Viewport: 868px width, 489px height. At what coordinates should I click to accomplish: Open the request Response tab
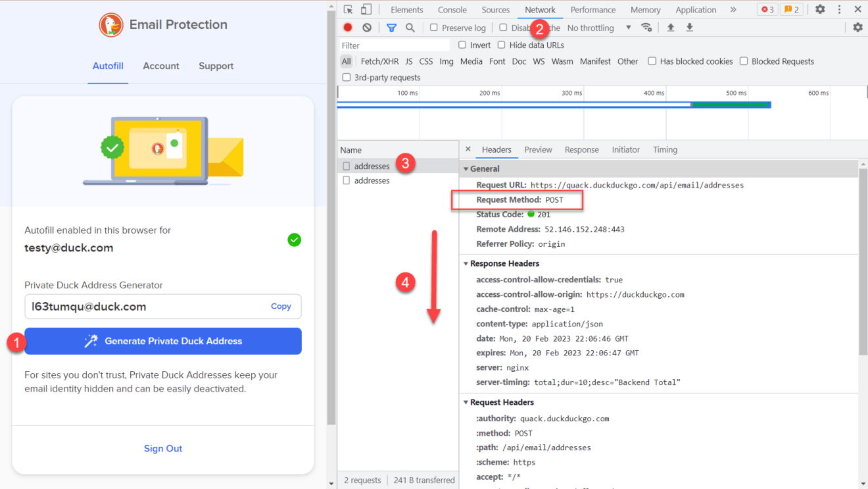[x=582, y=149]
